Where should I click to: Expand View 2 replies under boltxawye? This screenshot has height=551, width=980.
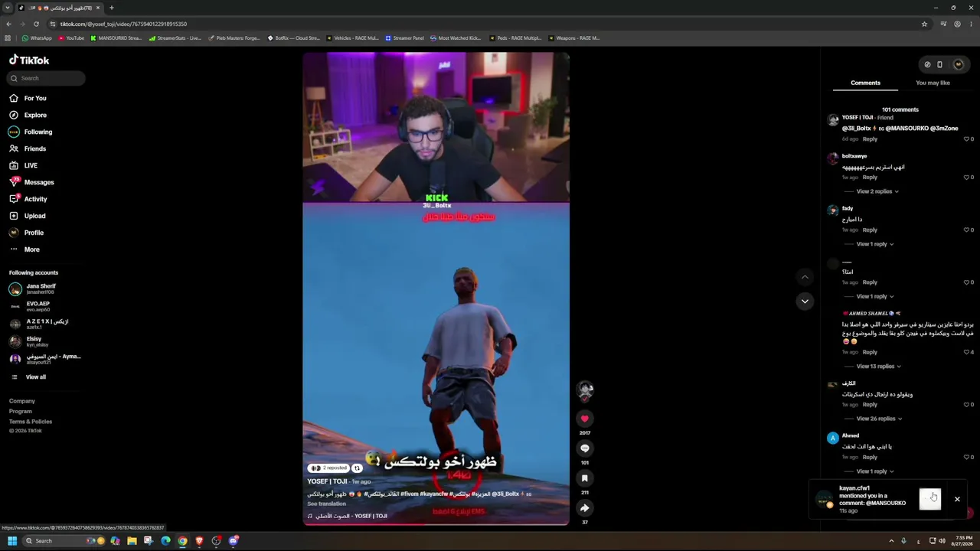[x=877, y=191]
